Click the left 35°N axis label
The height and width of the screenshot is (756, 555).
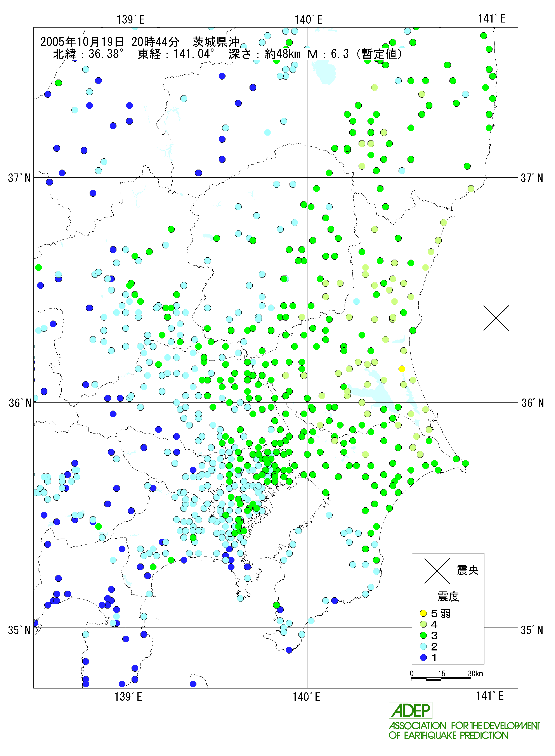(19, 630)
